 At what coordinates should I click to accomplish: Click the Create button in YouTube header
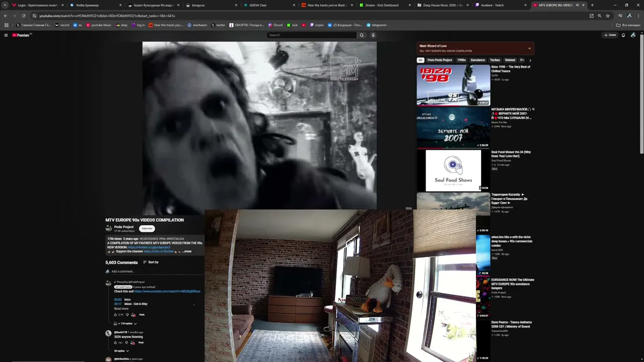click(x=610, y=35)
